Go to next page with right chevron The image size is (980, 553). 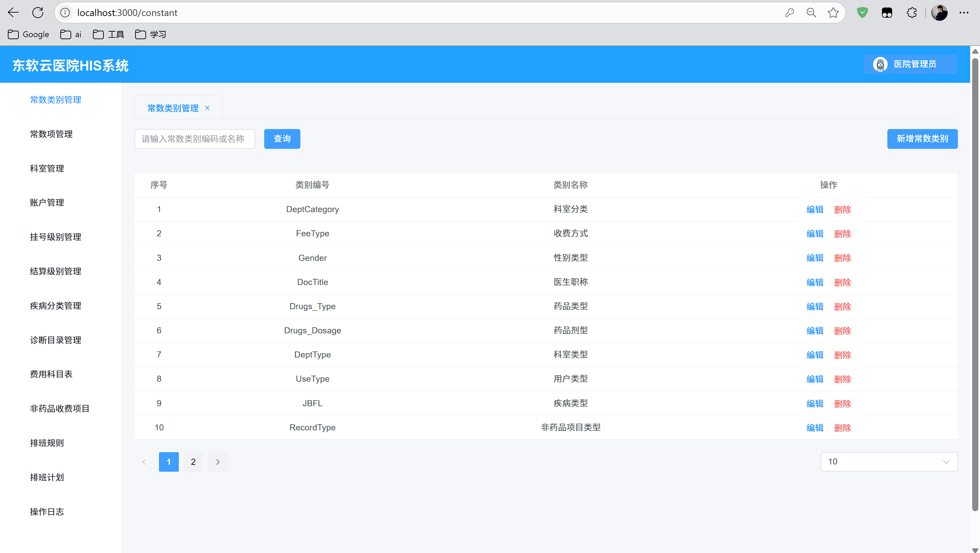[x=218, y=462]
